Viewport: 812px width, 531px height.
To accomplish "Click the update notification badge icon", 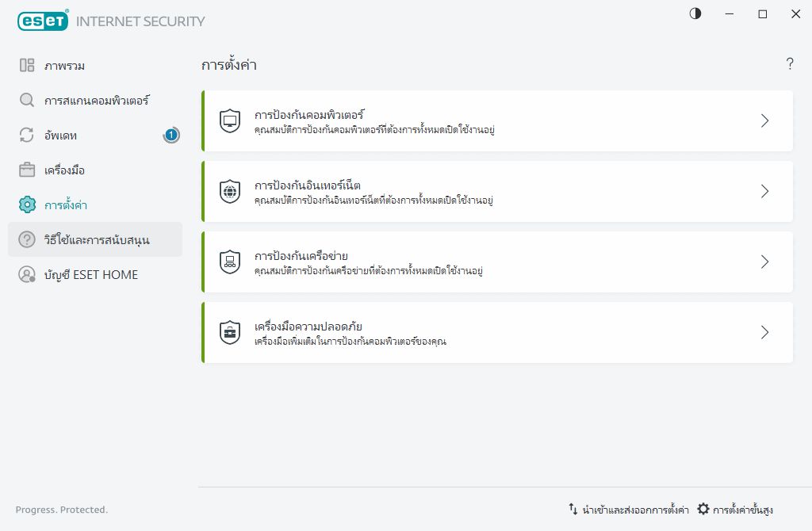I will [171, 136].
